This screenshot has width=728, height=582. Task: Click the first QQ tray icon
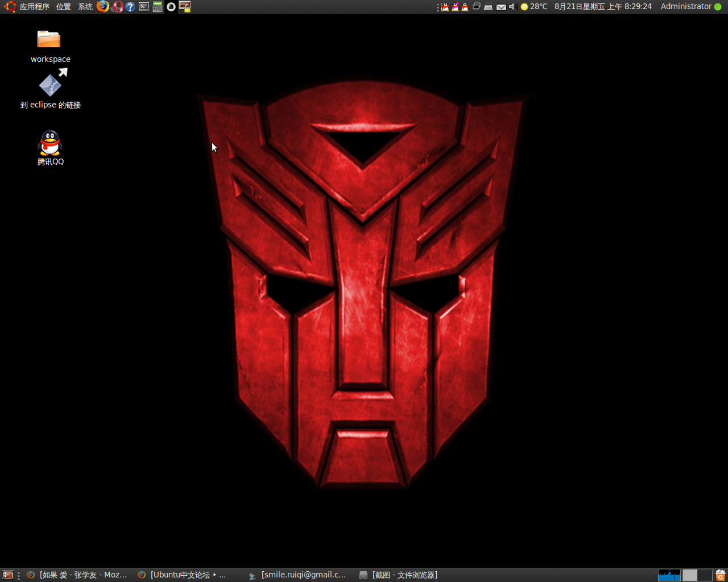[445, 7]
